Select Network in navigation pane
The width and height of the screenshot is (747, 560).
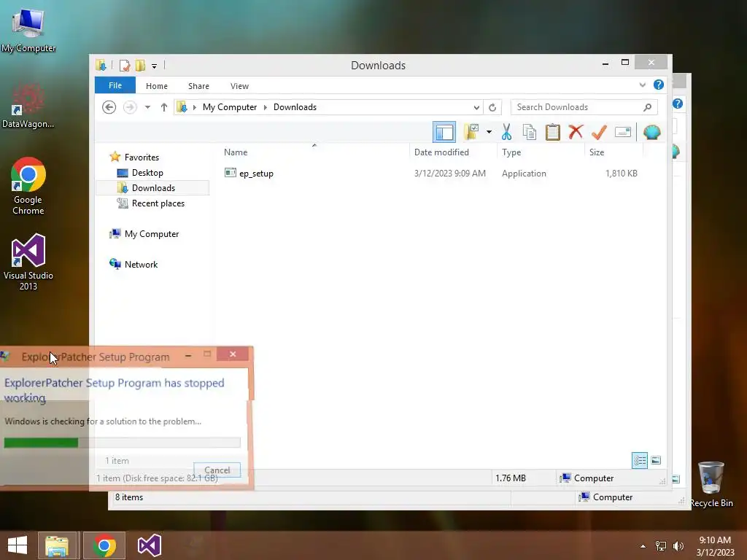[x=141, y=264]
